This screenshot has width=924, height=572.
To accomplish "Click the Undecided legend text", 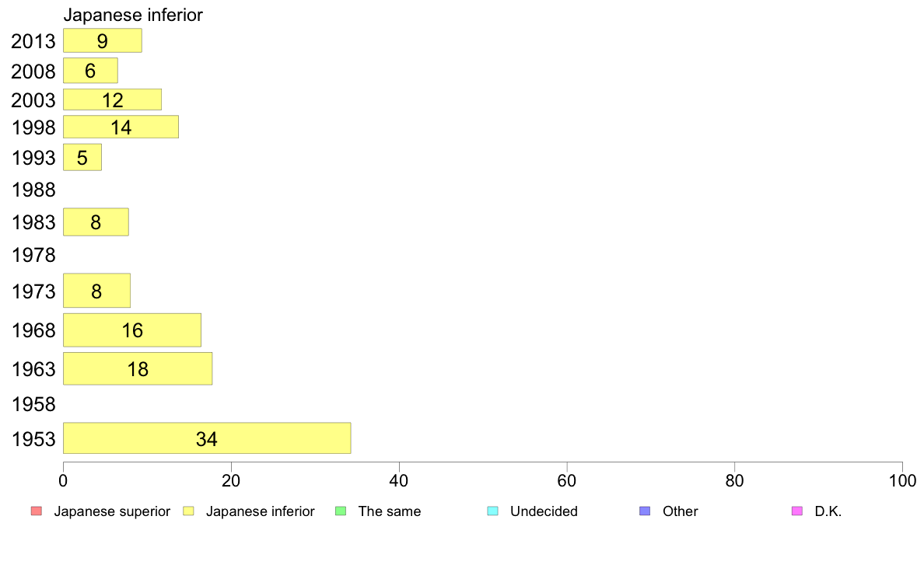I will (x=544, y=511).
